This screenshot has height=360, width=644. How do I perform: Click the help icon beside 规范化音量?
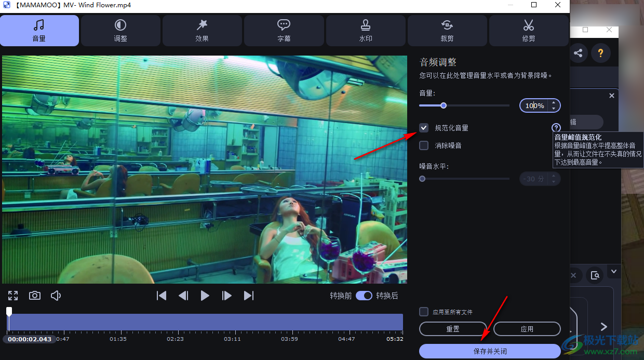tap(556, 128)
